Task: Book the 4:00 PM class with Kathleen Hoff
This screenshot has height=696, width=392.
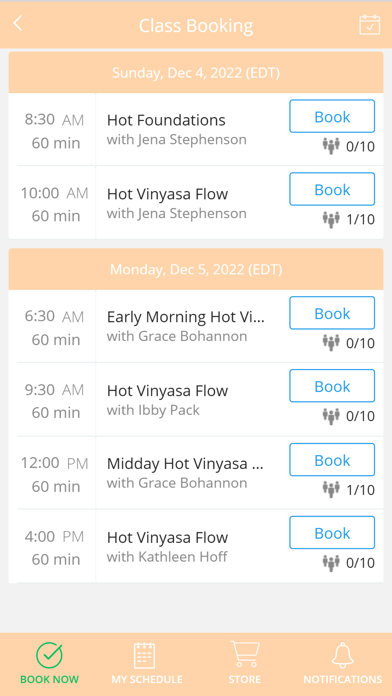Action: click(332, 533)
